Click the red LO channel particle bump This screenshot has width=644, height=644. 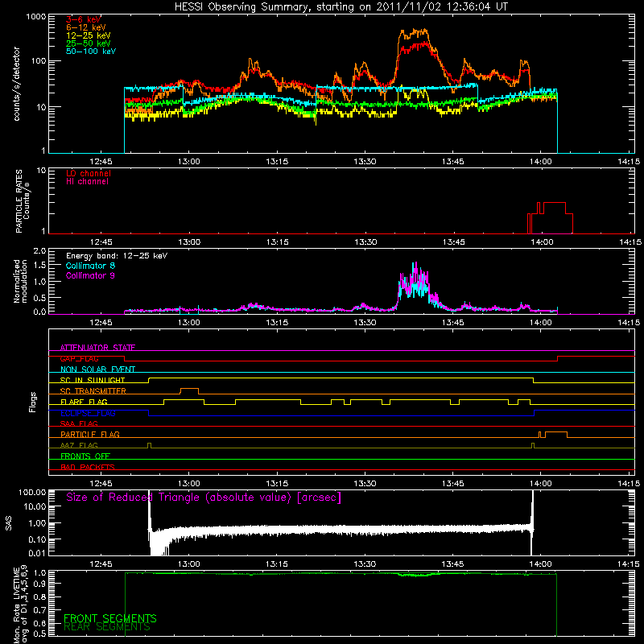click(x=551, y=217)
